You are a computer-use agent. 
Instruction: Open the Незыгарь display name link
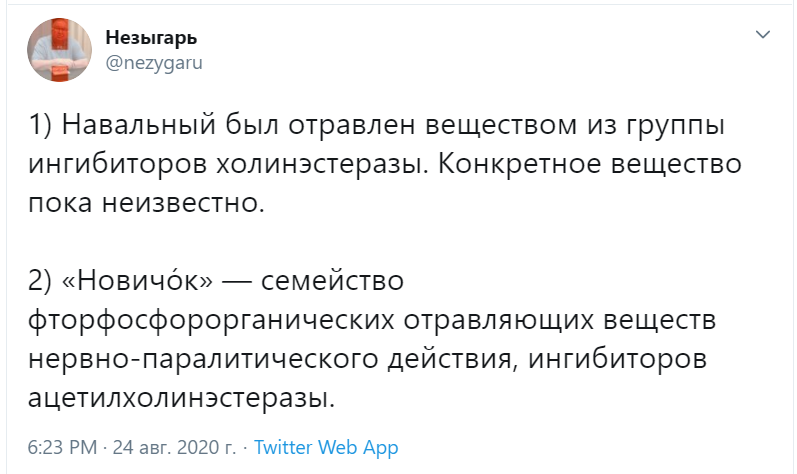pyautogui.click(x=151, y=38)
